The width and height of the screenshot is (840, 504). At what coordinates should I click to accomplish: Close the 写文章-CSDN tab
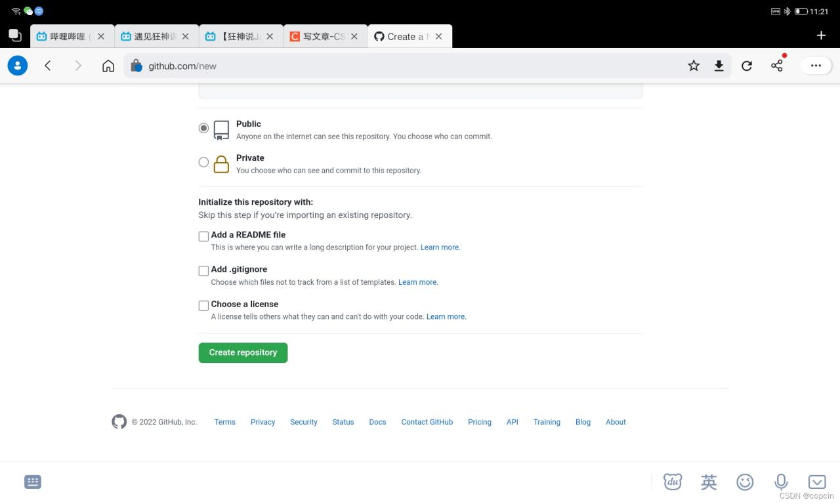point(354,37)
